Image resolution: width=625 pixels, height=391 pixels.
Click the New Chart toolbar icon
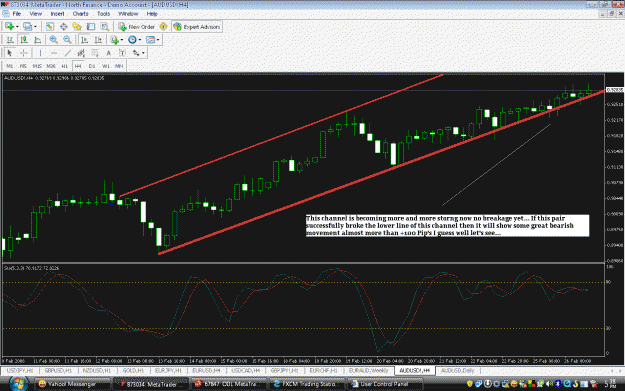tap(9, 27)
